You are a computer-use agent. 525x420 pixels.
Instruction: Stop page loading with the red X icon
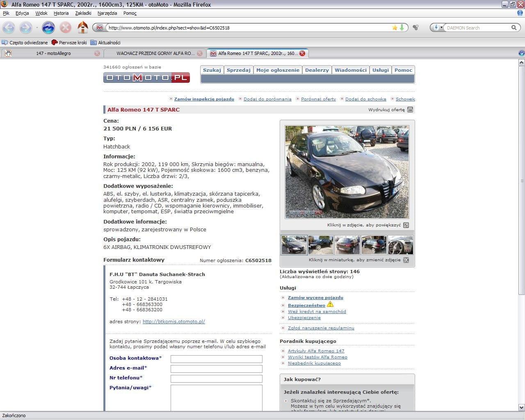65,27
